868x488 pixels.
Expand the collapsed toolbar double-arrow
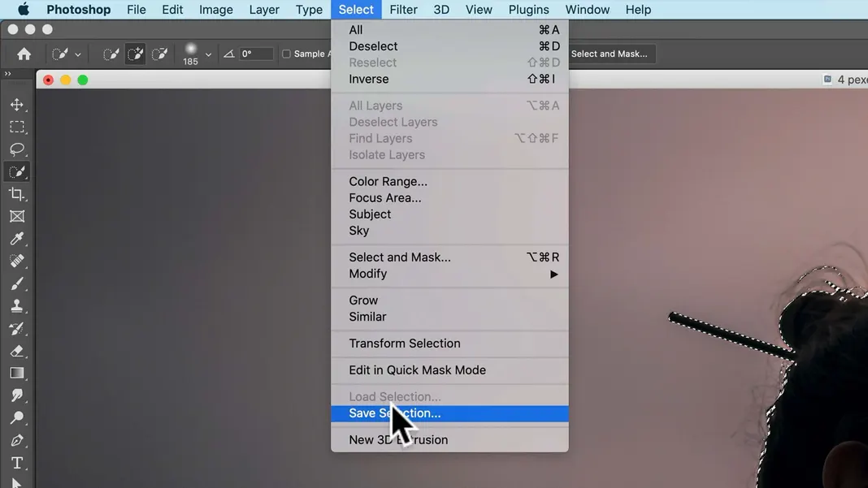[8, 74]
